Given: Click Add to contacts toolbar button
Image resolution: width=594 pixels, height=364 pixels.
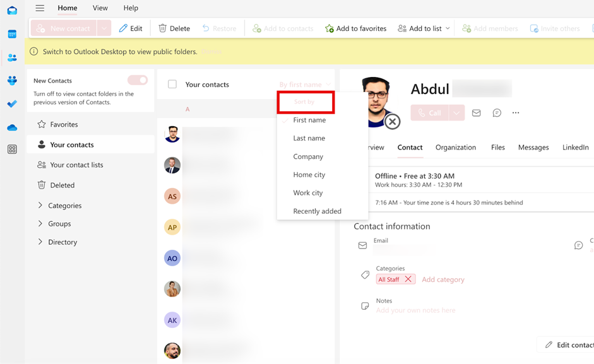Looking at the screenshot, I should (283, 28).
